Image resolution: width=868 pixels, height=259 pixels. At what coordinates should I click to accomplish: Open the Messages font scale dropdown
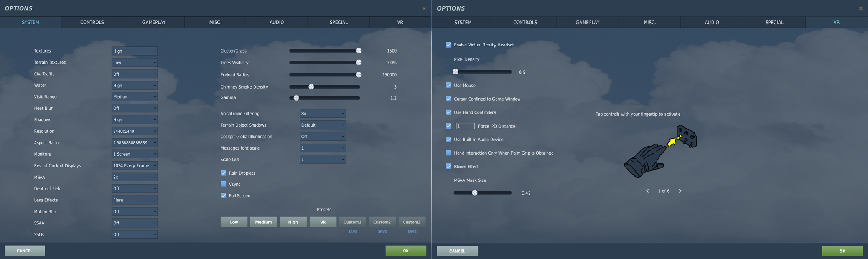[323, 148]
